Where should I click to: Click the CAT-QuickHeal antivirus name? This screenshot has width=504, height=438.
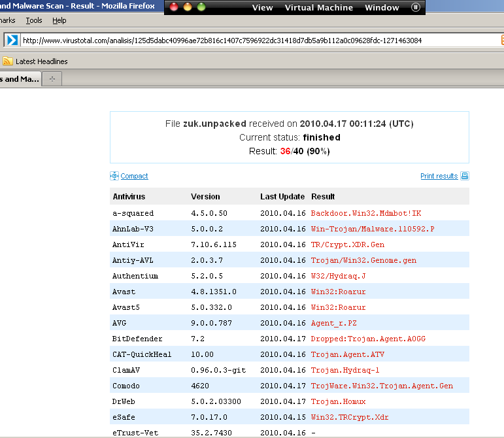[x=142, y=354]
